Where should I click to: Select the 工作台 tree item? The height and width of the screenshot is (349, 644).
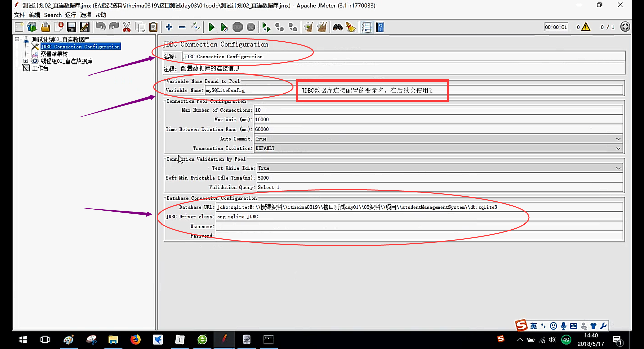coord(40,68)
